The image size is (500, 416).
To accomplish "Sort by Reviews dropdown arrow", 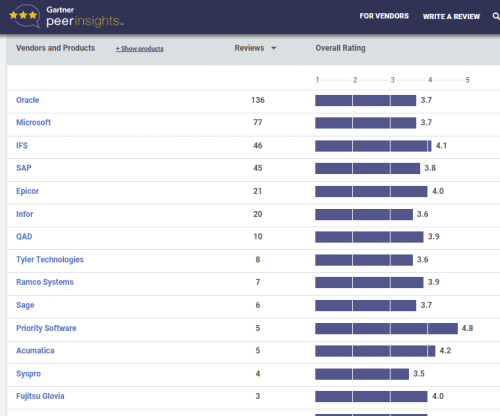I will click(274, 48).
